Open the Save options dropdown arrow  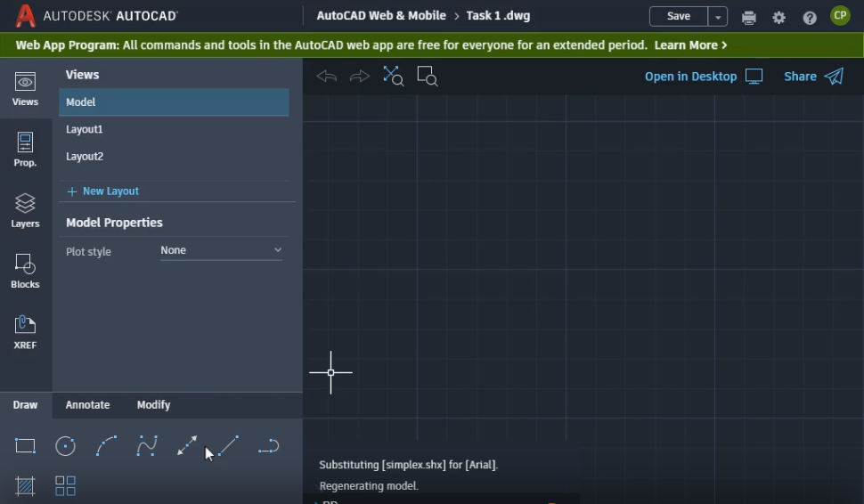point(718,17)
